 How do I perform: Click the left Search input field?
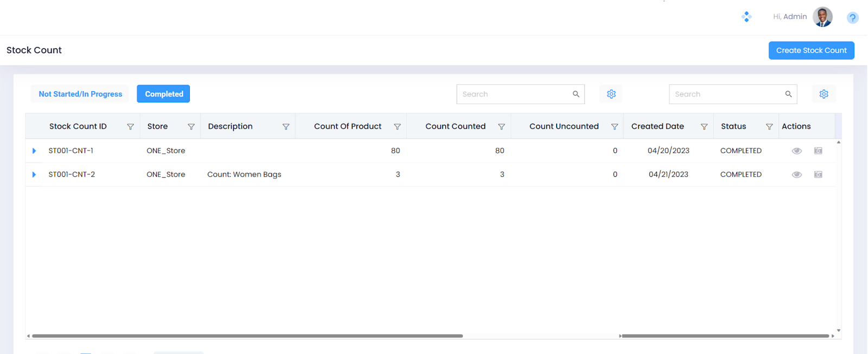514,94
